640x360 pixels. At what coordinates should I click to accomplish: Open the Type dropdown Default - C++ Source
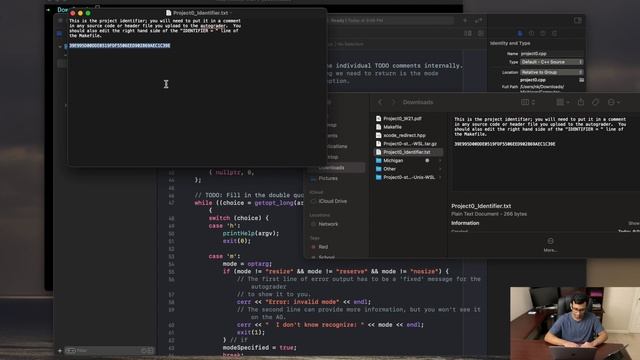[551, 62]
